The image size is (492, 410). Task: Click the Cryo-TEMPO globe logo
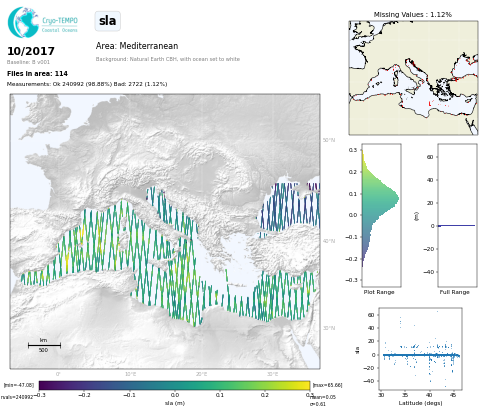[x=23, y=22]
